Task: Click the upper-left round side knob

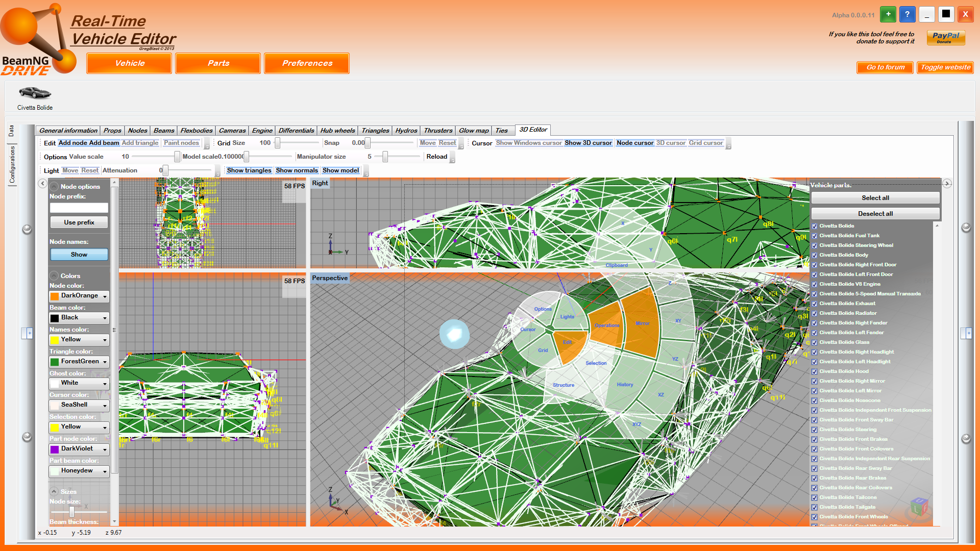Action: (x=27, y=229)
